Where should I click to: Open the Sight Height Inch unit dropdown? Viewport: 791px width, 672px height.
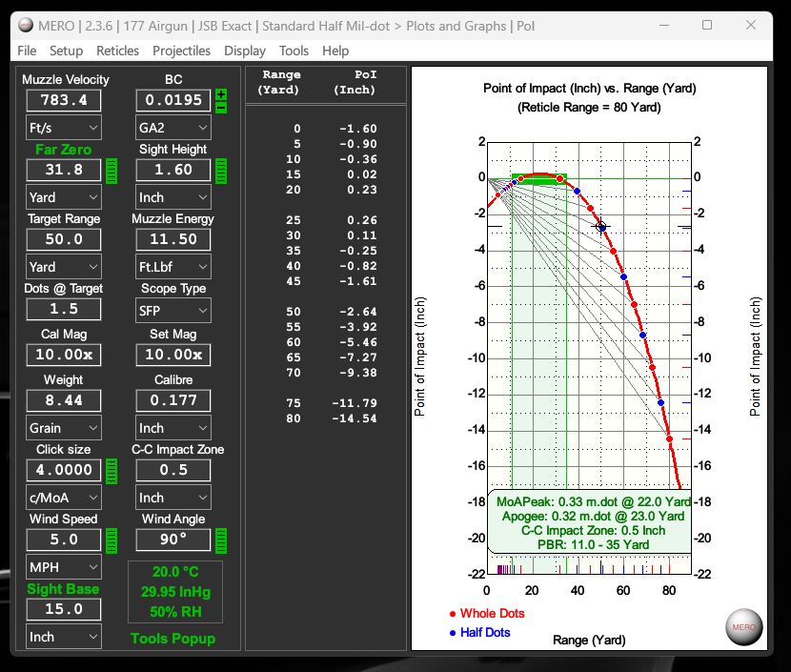click(x=173, y=197)
